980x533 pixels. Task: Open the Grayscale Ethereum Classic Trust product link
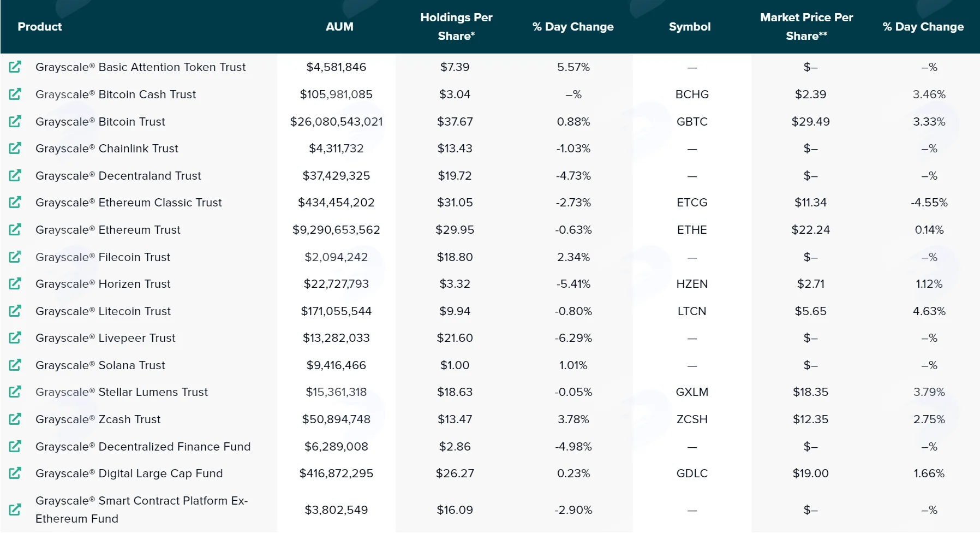click(x=129, y=203)
